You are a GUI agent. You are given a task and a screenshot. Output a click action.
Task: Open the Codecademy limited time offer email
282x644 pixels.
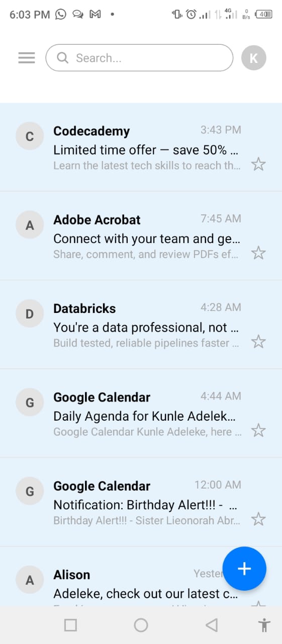point(141,147)
